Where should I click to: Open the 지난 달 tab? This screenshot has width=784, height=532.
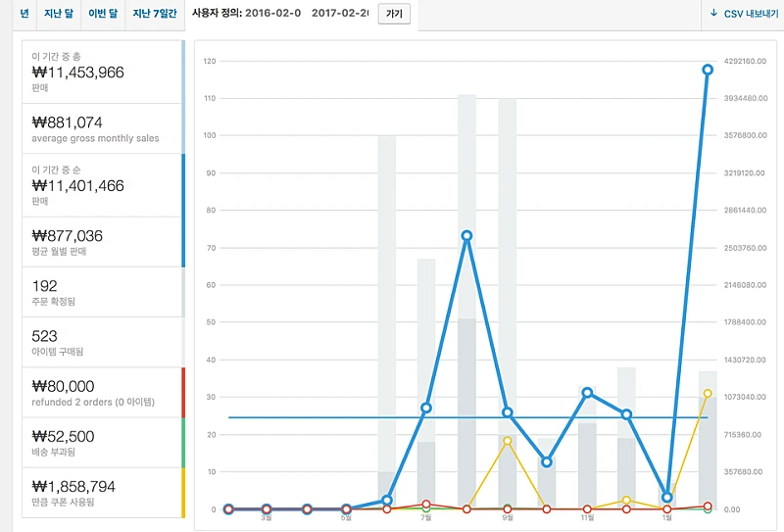(59, 14)
